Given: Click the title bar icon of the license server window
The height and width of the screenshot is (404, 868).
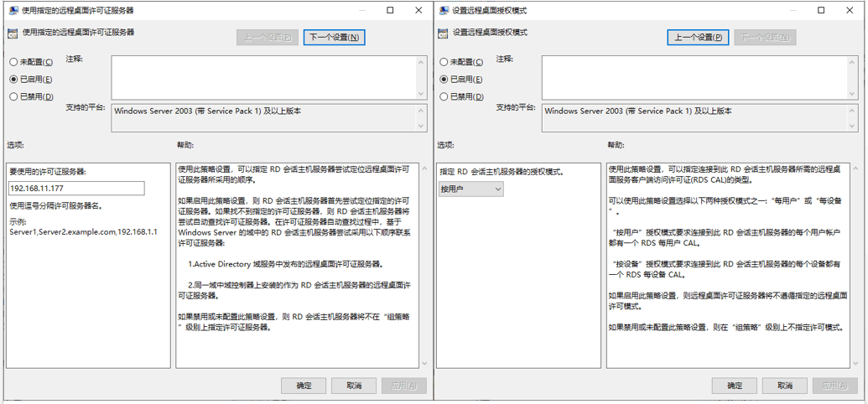Looking at the screenshot, I should [13, 10].
